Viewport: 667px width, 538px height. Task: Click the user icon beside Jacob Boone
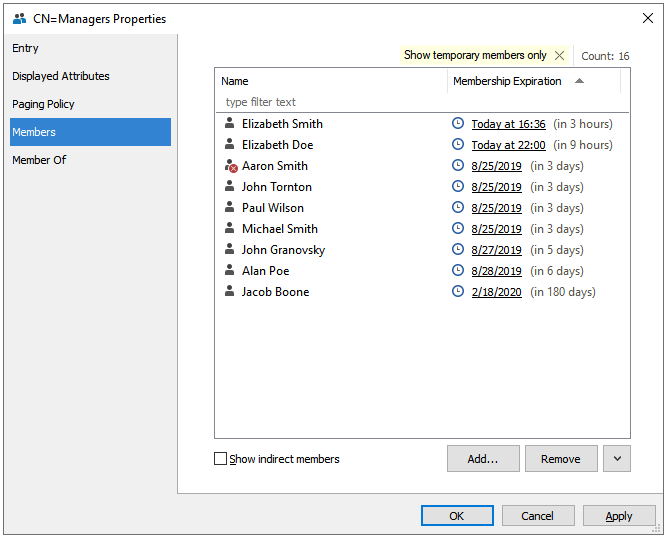pos(229,292)
